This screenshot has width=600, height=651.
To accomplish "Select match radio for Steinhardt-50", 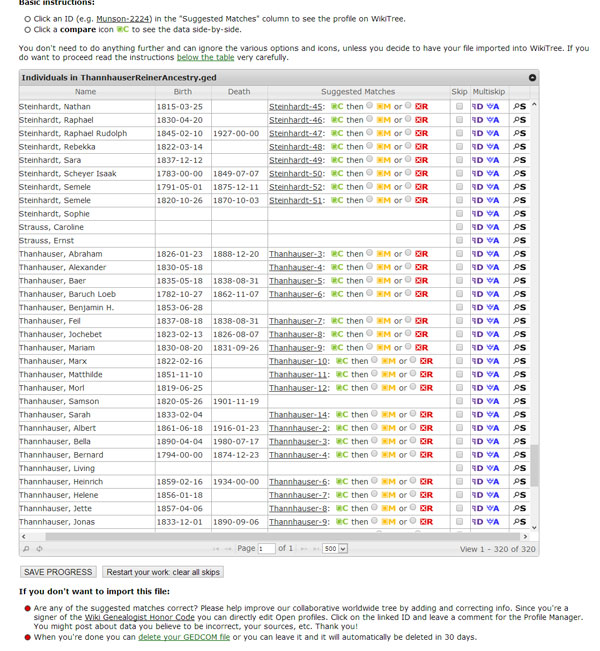I will pos(370,173).
